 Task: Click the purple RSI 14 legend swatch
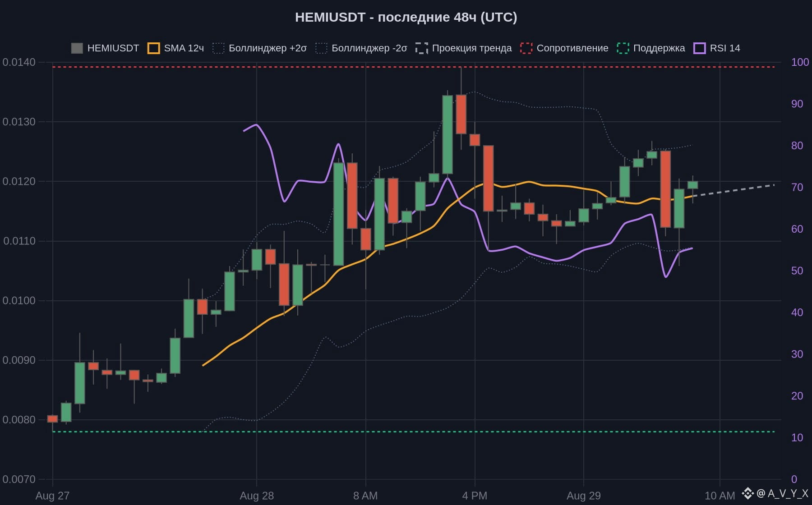[x=700, y=48]
